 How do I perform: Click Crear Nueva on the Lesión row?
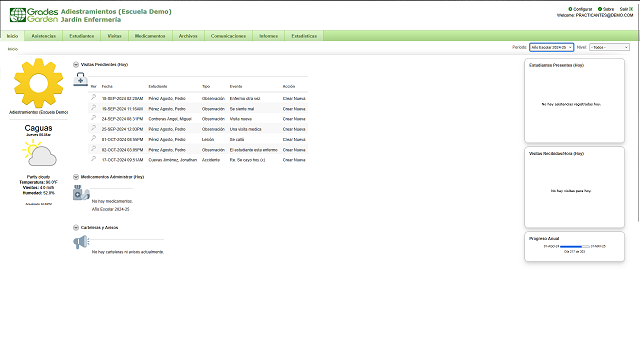294,140
